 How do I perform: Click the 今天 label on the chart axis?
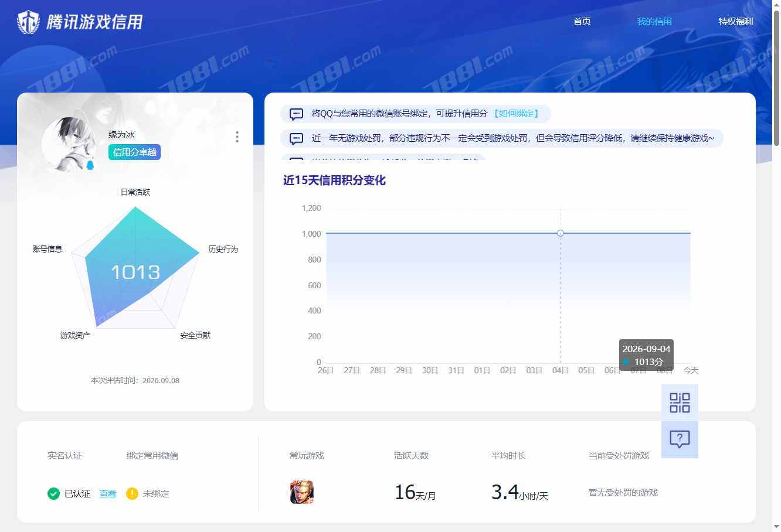click(x=691, y=370)
